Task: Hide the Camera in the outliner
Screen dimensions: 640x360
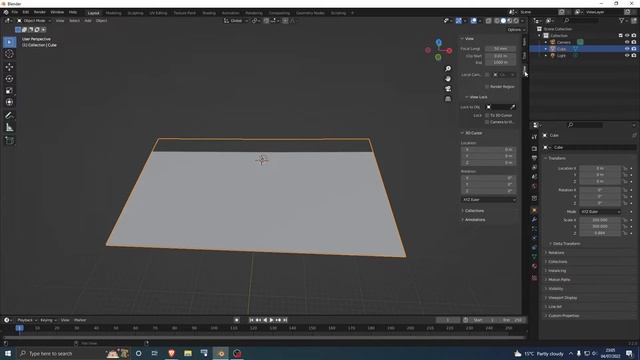Action: (x=627, y=42)
